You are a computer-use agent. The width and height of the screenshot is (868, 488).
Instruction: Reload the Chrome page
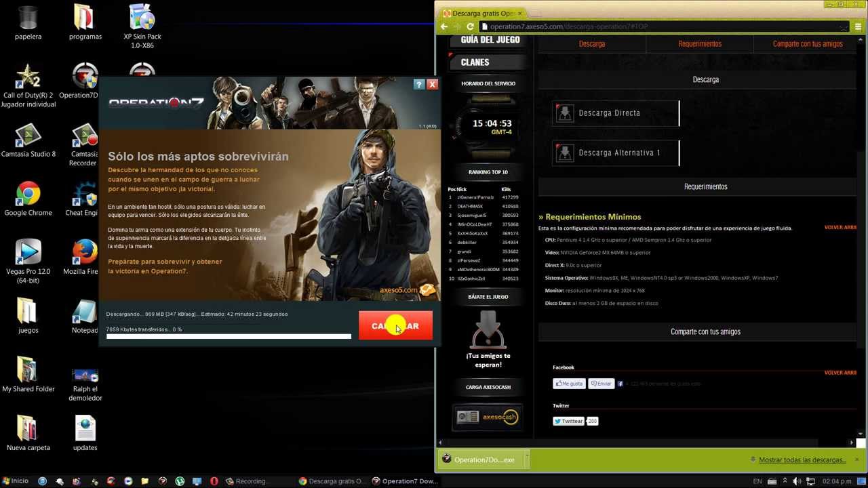(471, 27)
